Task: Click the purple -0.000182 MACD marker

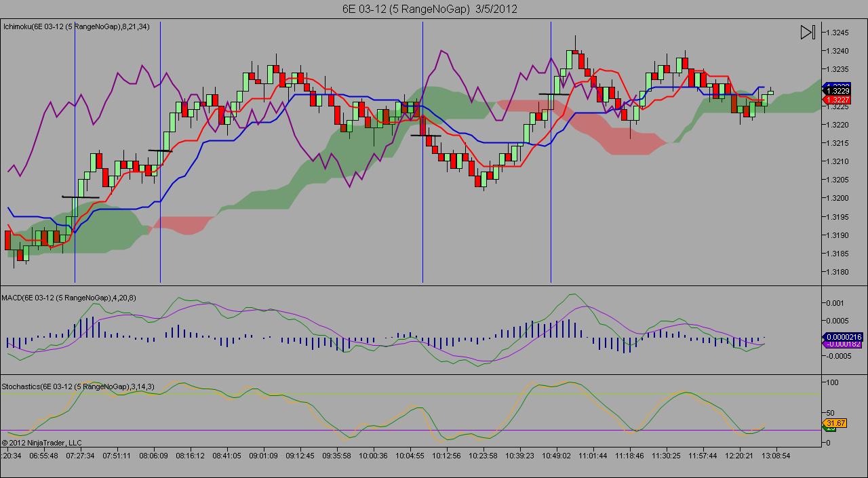Action: 842,344
